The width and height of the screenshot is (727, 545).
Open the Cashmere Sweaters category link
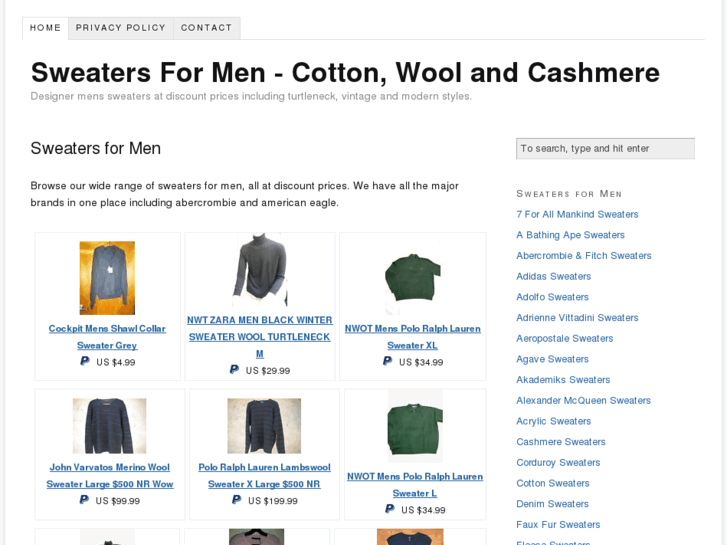[561, 442]
